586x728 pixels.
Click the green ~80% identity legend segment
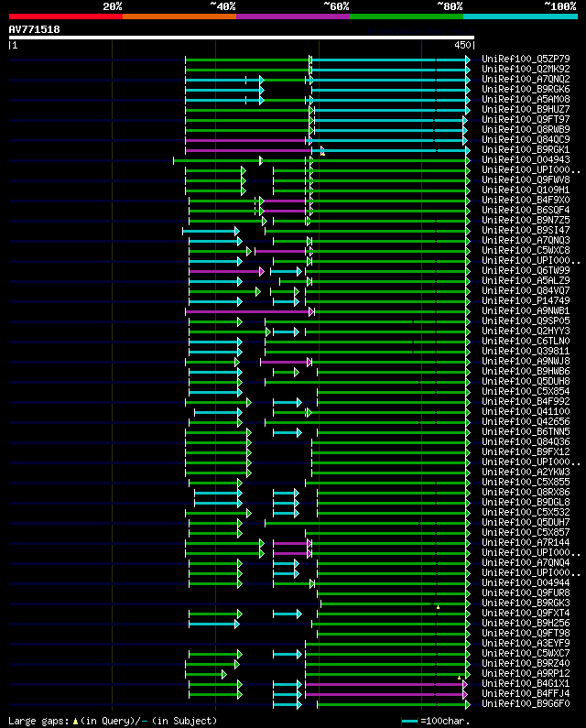[407, 16]
